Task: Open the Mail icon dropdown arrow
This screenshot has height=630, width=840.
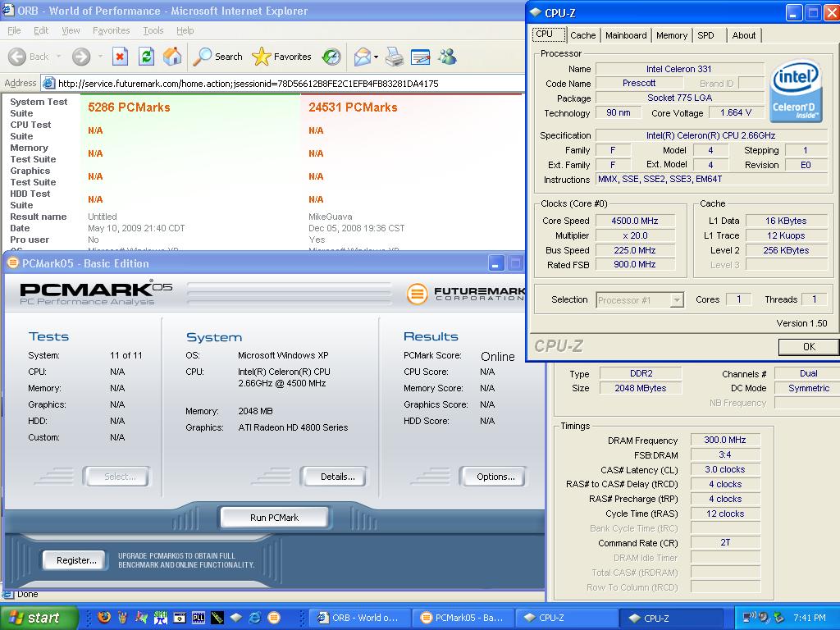Action: (376, 57)
